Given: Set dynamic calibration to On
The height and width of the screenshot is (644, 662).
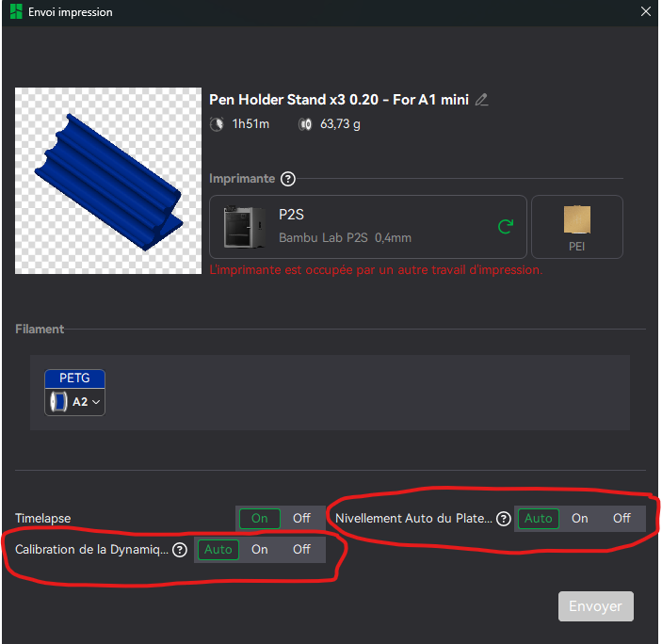Looking at the screenshot, I should [x=260, y=550].
